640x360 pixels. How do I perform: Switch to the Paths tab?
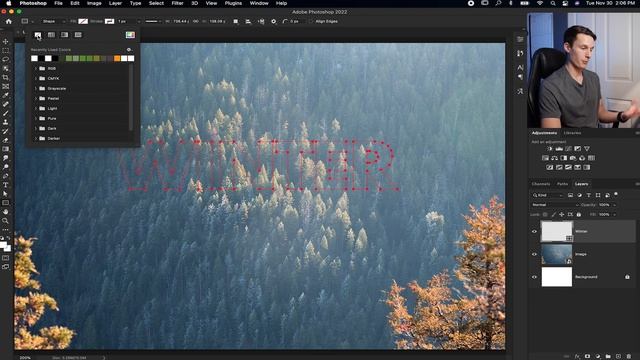(x=562, y=184)
